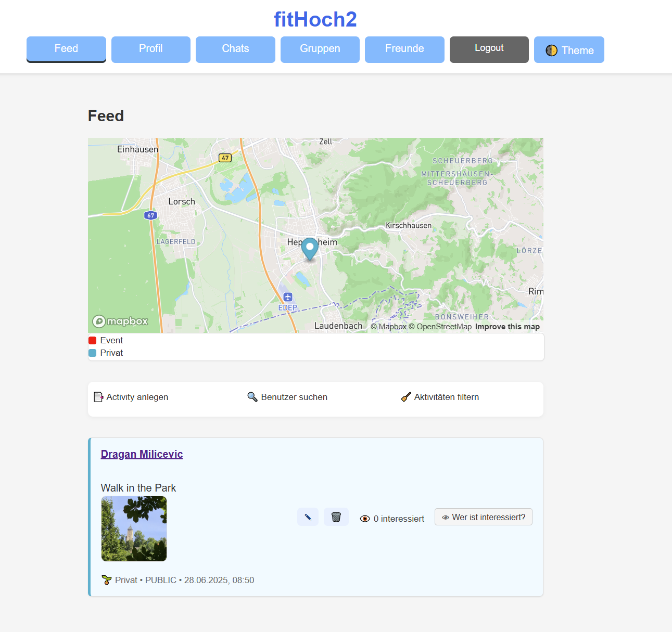This screenshot has width=672, height=632.
Task: Open the Chats section
Action: (235, 49)
